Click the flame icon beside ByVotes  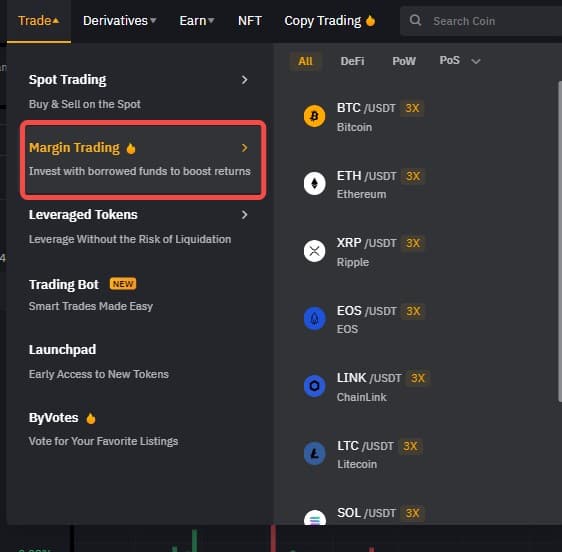(x=91, y=418)
